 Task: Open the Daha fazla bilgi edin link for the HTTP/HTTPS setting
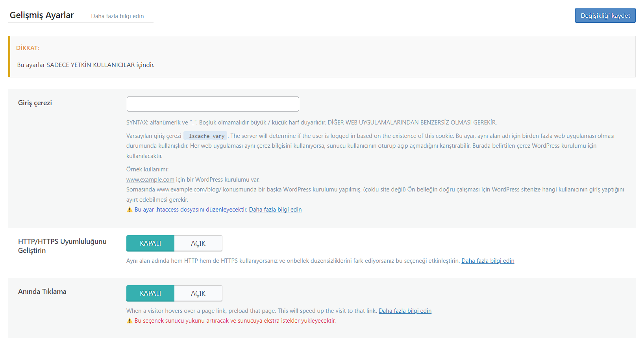tap(488, 261)
